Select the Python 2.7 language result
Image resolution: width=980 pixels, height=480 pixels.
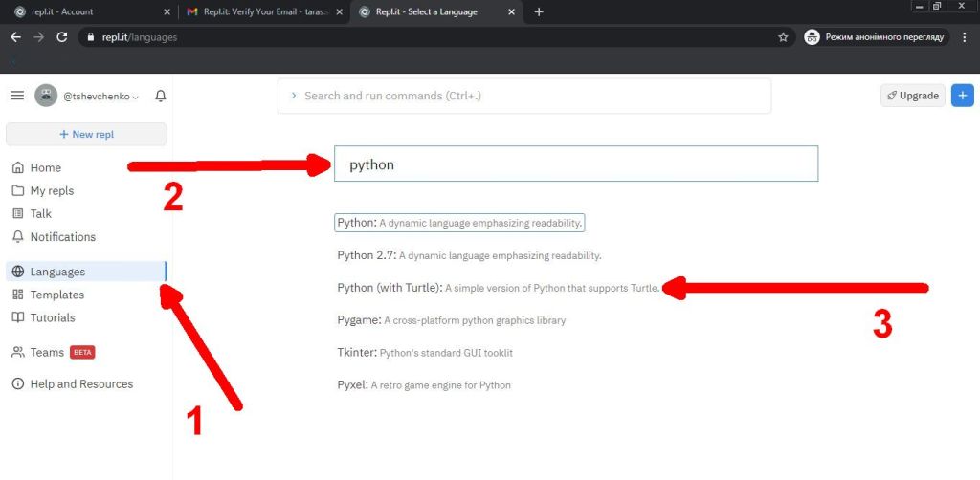coord(469,255)
